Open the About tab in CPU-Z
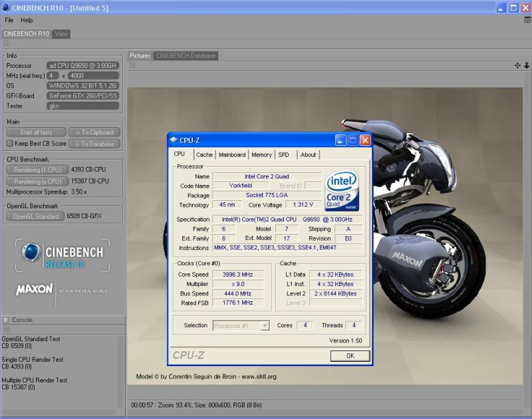 pos(308,155)
